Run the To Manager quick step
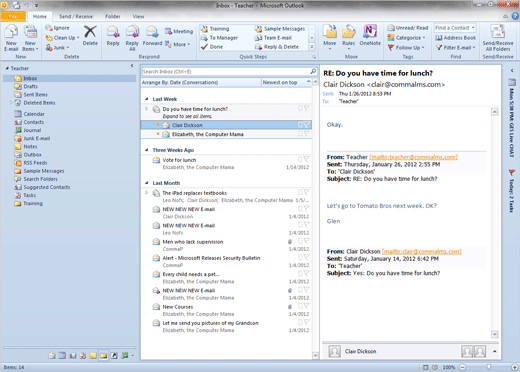Image resolution: width=520 pixels, height=372 pixels. coord(219,38)
